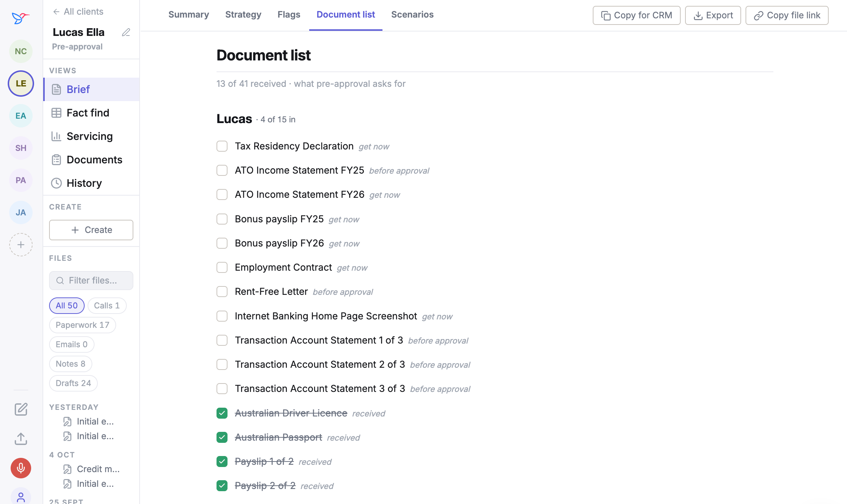Uncheck Australian Driver Licence checkbox
Viewport: 847px width, 504px height.
(x=222, y=413)
